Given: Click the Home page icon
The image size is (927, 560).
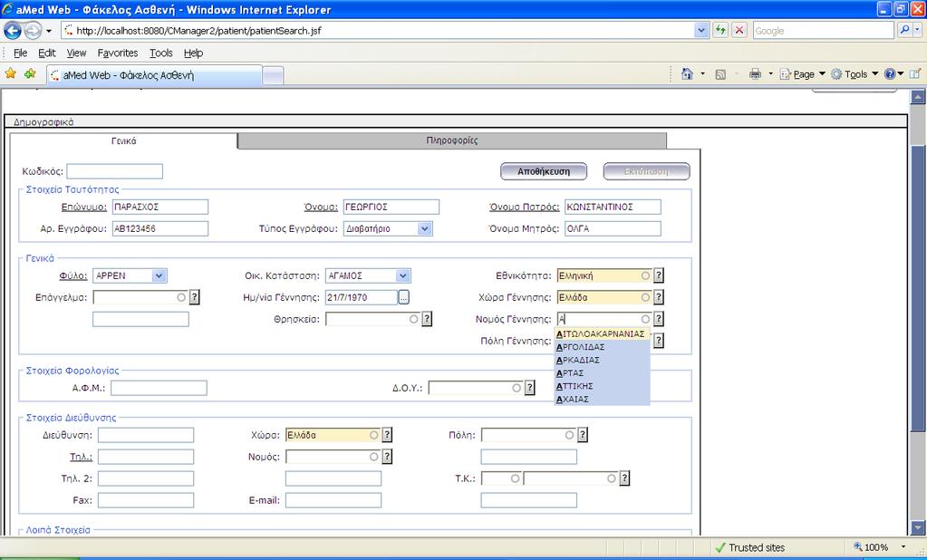Looking at the screenshot, I should coord(687,74).
